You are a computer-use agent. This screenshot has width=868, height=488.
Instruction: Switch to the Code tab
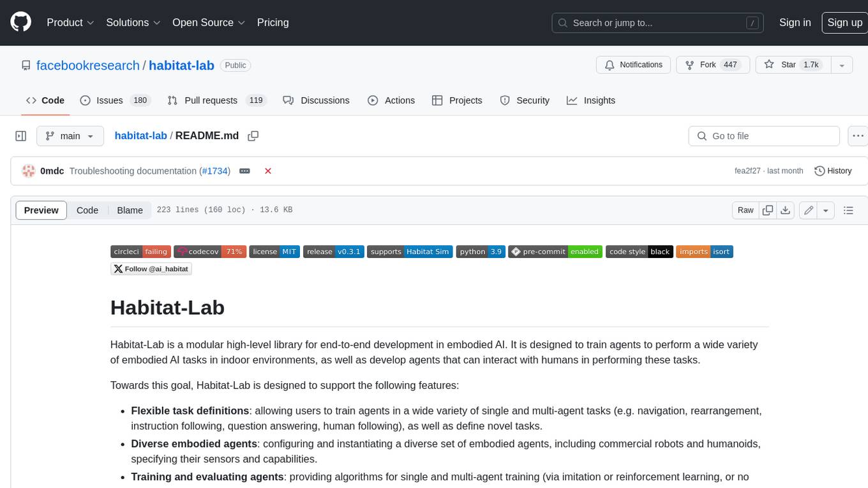(45, 100)
